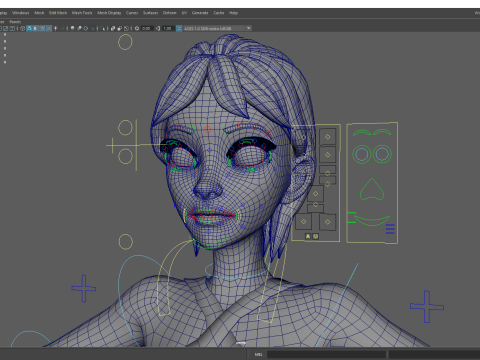Screen dimensions: 480x360
Task: Select upper green dash beside mouth curve
Action: [351, 213]
